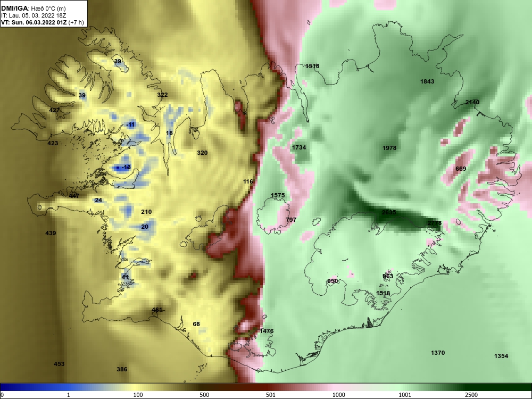Click the map value 41

[x=125, y=277]
